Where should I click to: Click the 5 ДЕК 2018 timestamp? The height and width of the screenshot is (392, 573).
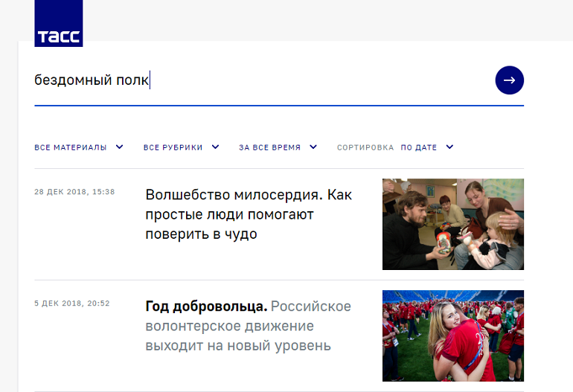[x=72, y=303]
